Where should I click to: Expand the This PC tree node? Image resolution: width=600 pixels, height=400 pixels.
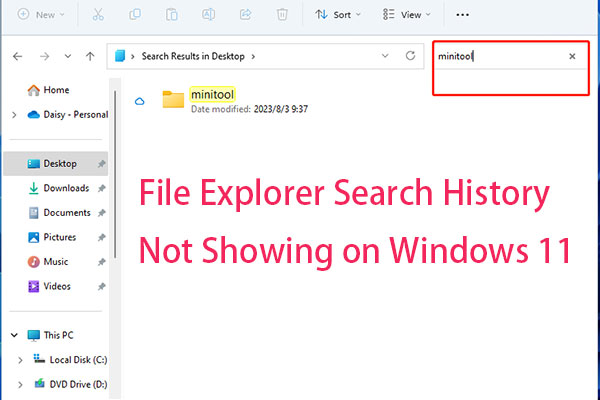14,335
